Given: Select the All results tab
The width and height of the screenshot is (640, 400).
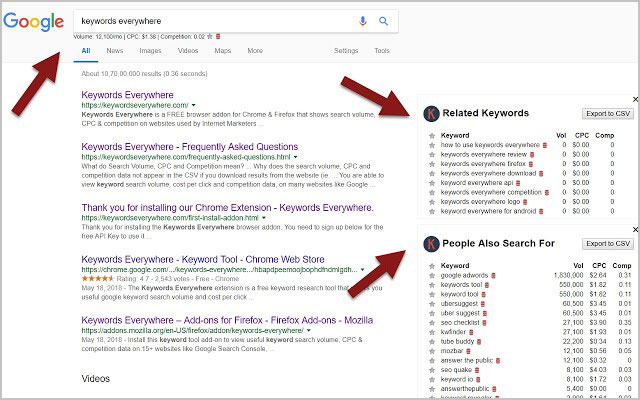Looking at the screenshot, I should [x=86, y=51].
